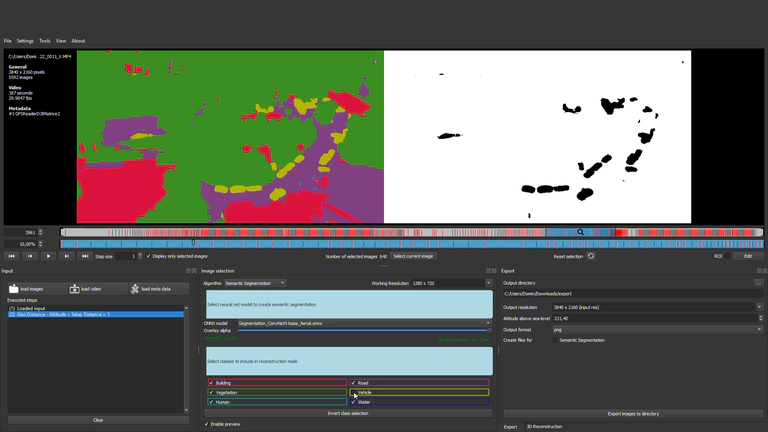Image resolution: width=768 pixels, height=432 pixels.
Task: Click the Reset selection circular arrow icon
Action: tap(591, 256)
